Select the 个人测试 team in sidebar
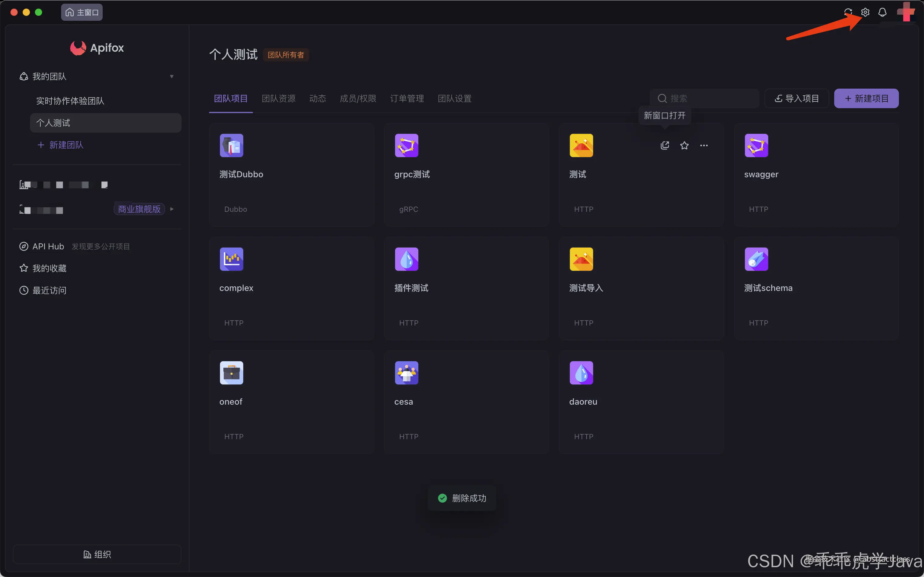924x577 pixels. click(105, 123)
